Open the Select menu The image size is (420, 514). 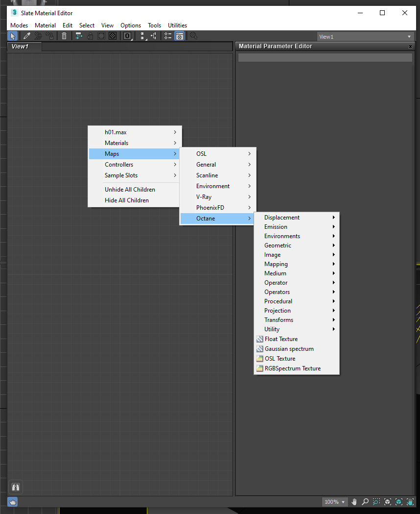pos(87,25)
